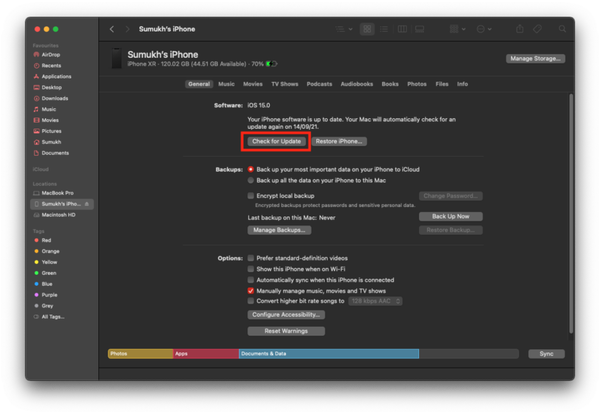Open the action menu ellipsis dropdown
Viewport: 600px width, 414px height.
pos(484,29)
